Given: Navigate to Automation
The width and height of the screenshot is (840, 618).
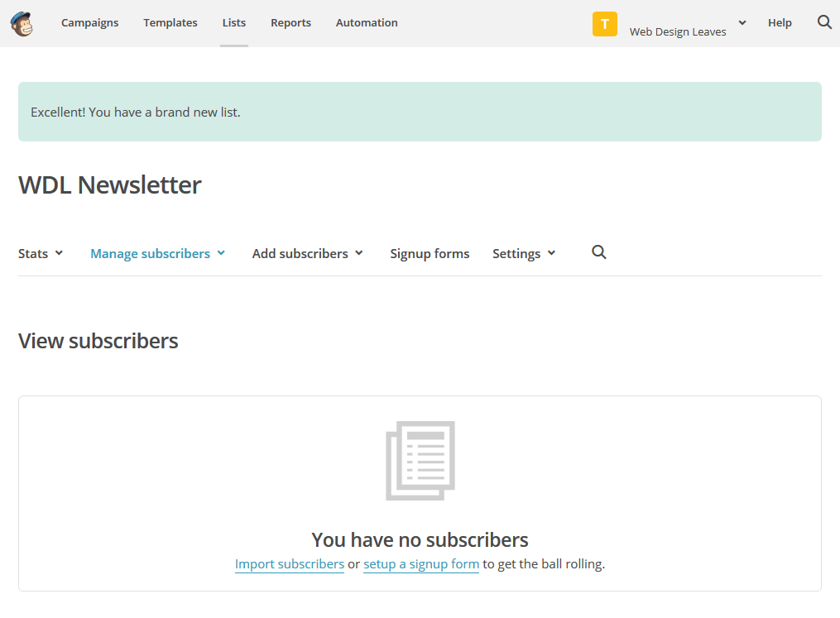Looking at the screenshot, I should click(367, 23).
